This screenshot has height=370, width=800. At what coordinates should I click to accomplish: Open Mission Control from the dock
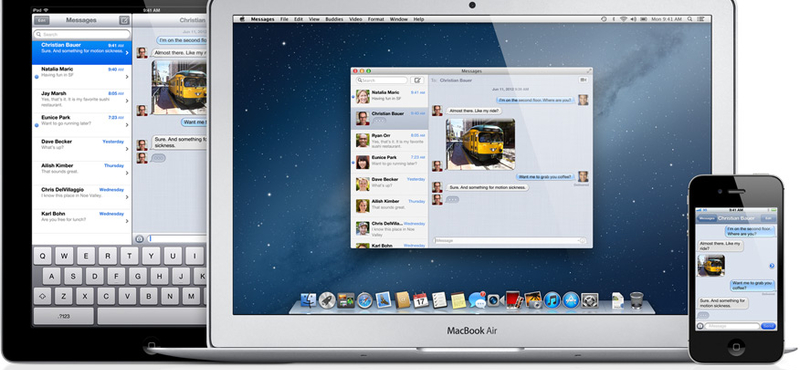346,300
